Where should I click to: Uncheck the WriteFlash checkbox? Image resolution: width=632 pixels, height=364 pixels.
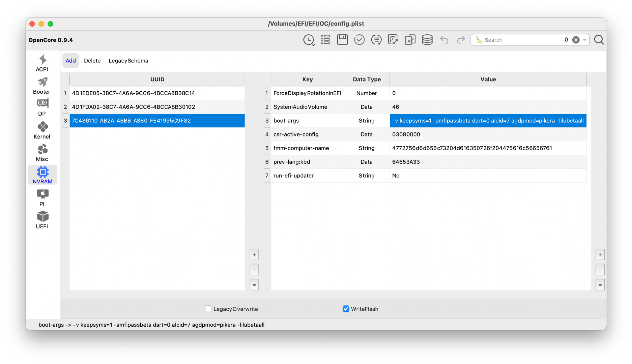346,309
